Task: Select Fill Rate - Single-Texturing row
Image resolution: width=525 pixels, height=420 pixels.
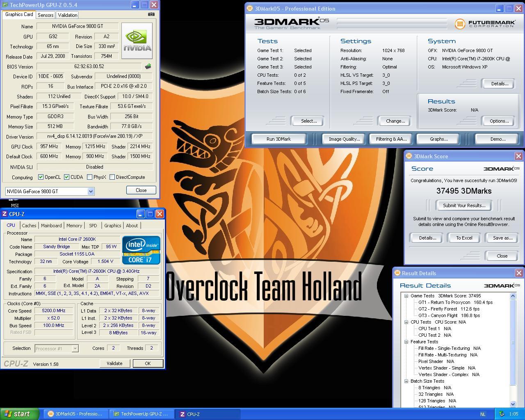Action: pos(449,348)
